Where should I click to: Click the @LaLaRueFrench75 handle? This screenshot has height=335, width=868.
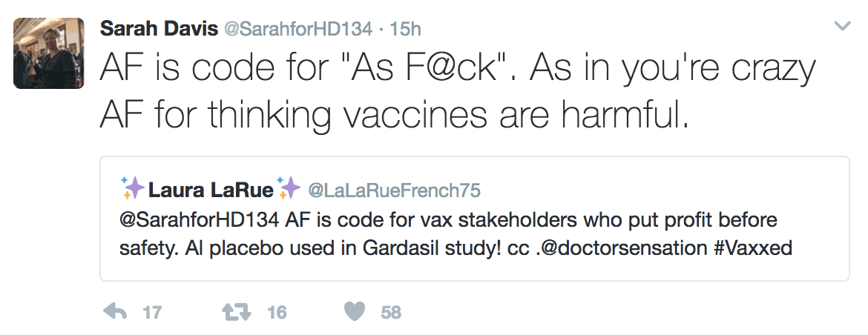pos(394,190)
